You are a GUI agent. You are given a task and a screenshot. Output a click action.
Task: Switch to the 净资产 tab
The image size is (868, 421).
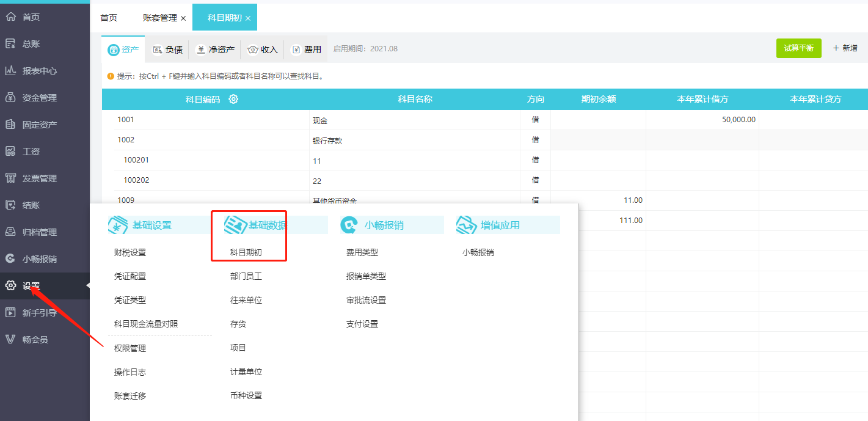click(x=215, y=49)
